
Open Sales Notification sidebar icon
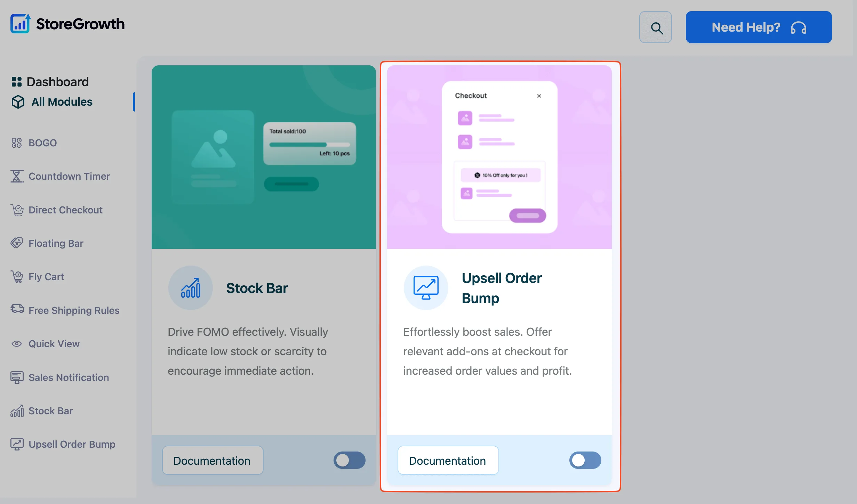(x=17, y=377)
